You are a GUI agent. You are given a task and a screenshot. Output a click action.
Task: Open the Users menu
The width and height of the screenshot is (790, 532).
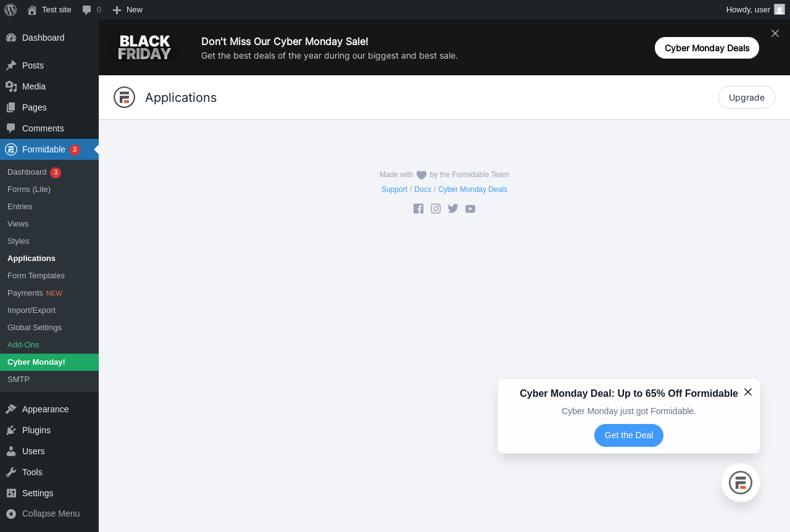49,451
